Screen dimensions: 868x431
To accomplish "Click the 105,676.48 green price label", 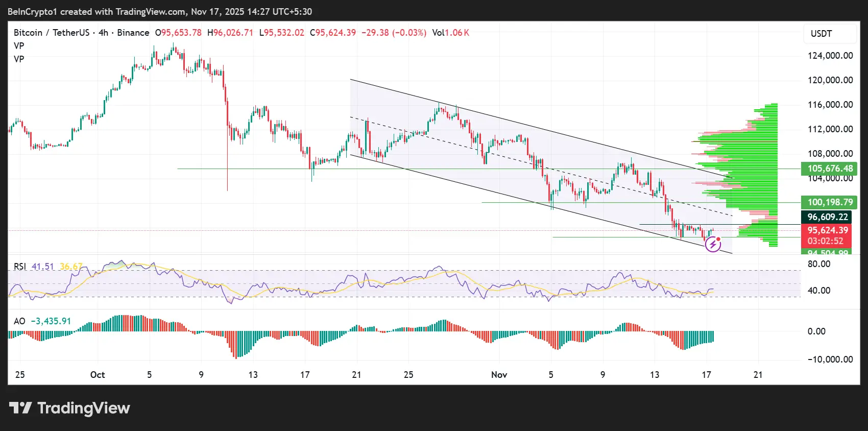I will click(829, 169).
